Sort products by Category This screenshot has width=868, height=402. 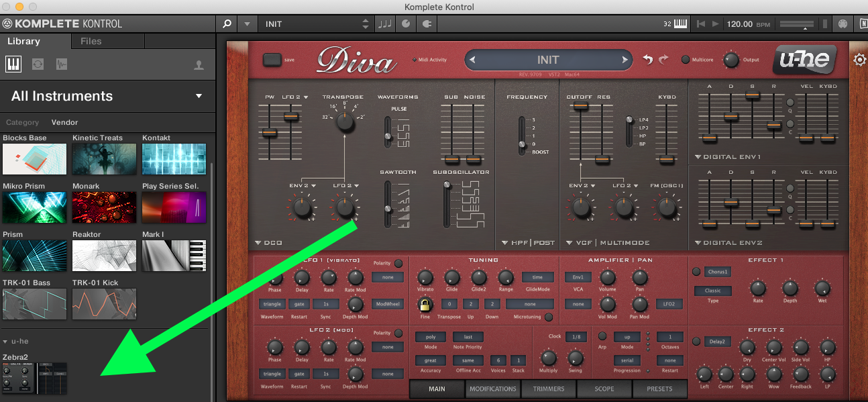pyautogui.click(x=23, y=123)
